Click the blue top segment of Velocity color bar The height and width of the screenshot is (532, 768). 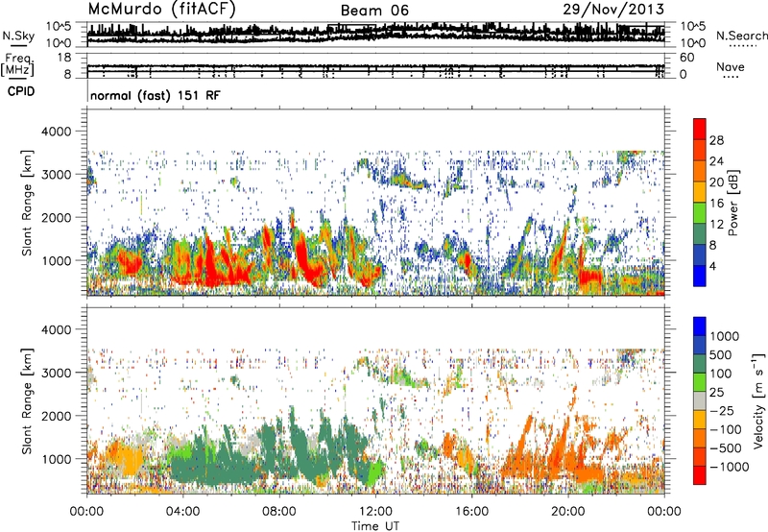pyautogui.click(x=700, y=326)
